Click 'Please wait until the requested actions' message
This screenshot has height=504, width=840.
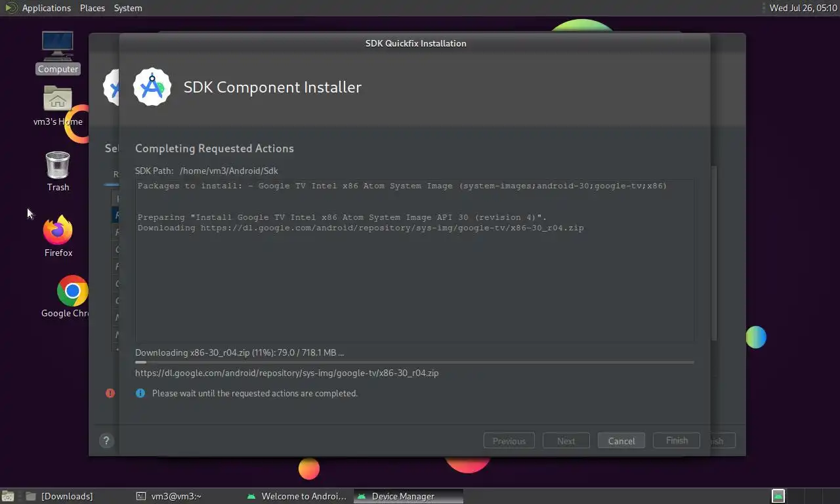[255, 393]
